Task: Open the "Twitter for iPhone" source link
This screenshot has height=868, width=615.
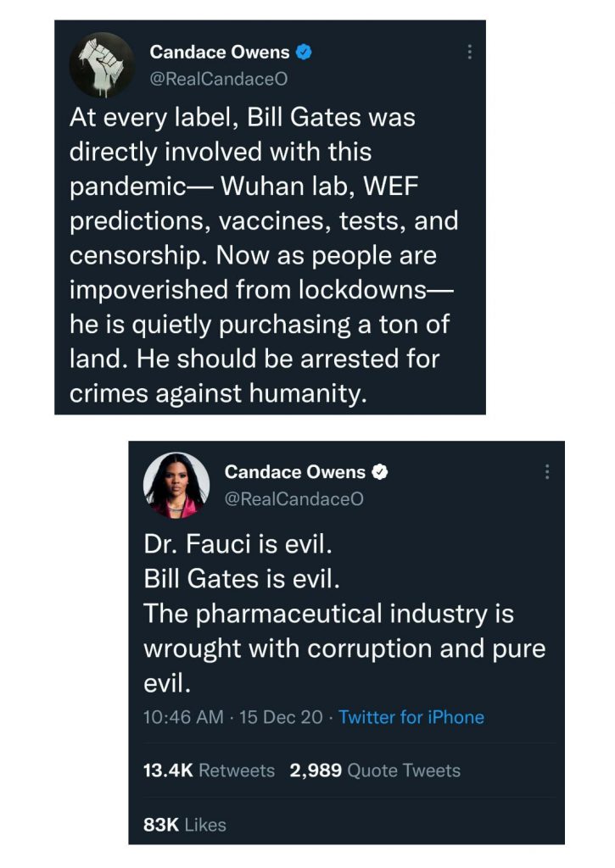Action: (x=411, y=717)
